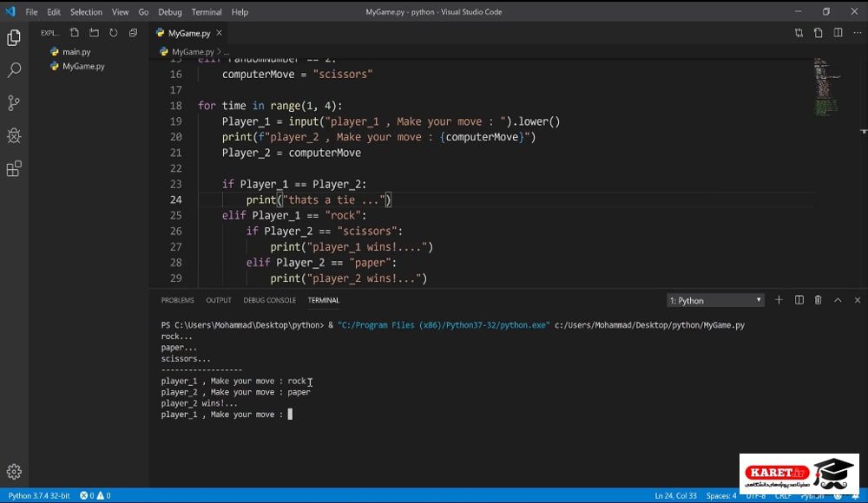Create a new file in Explorer
This screenshot has height=503, width=868.
[74, 33]
